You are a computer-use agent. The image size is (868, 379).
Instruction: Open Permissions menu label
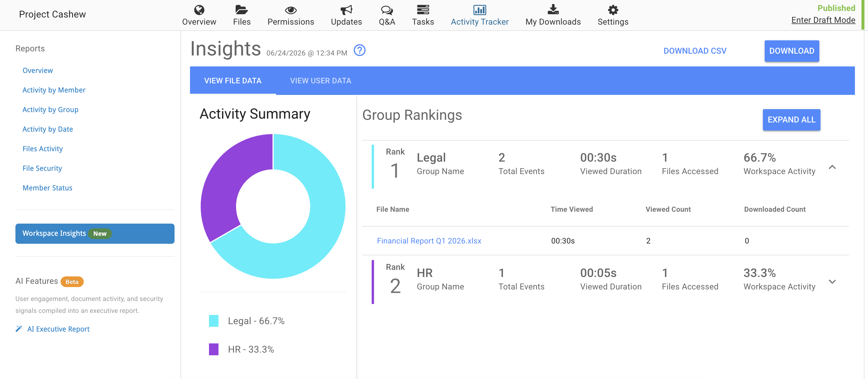click(290, 22)
